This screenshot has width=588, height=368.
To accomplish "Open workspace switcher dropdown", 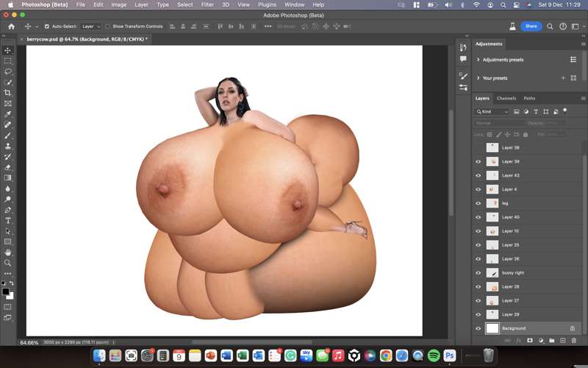I will coord(577,26).
